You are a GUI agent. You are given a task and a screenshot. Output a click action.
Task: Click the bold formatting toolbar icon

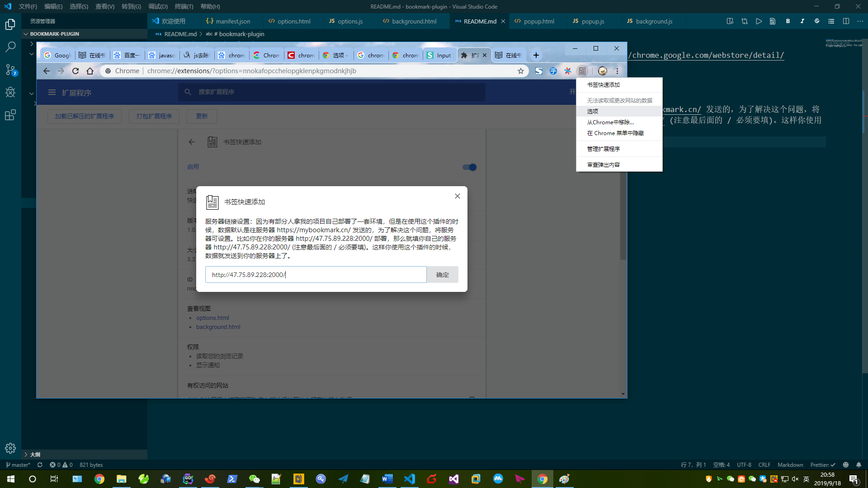point(788,21)
